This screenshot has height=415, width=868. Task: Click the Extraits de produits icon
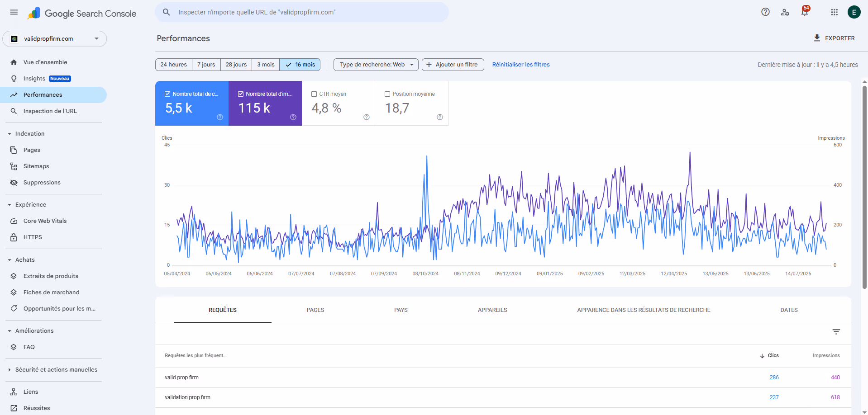pyautogui.click(x=14, y=276)
